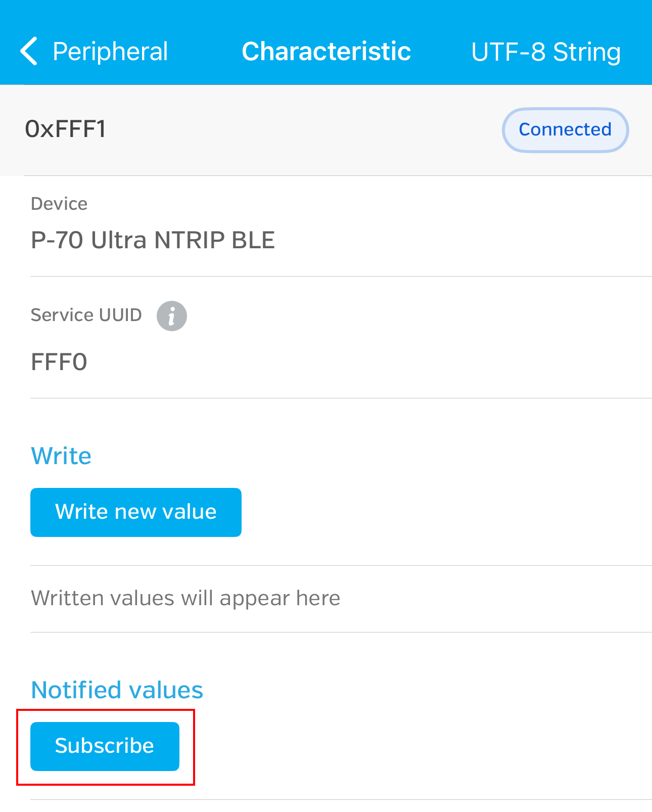
Task: Tap the back chevron arrow icon
Action: 29,52
